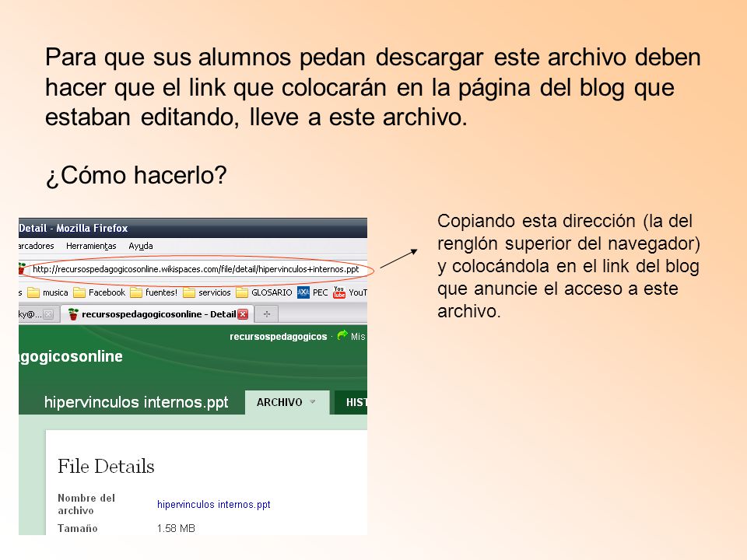Click the hipervinculos internos.ppt file link

pos(213,504)
